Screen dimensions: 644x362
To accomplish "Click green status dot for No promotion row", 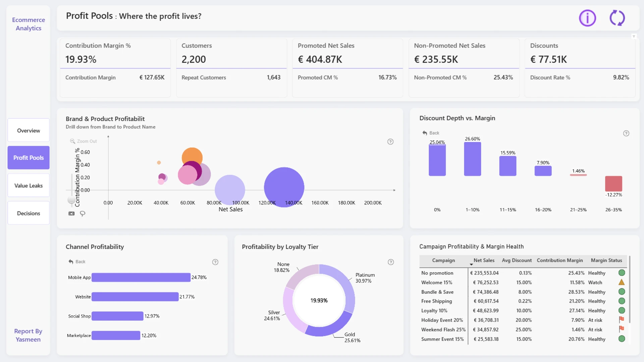I will [622, 273].
